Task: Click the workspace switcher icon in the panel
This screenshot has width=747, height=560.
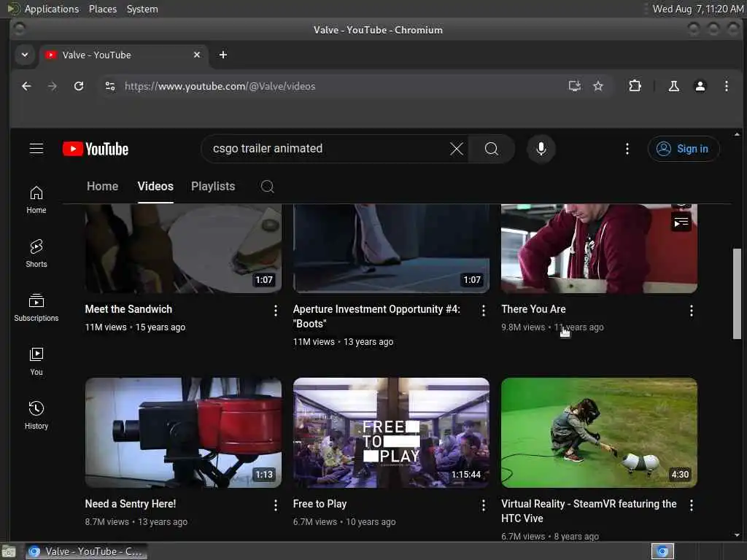Action: tap(662, 551)
